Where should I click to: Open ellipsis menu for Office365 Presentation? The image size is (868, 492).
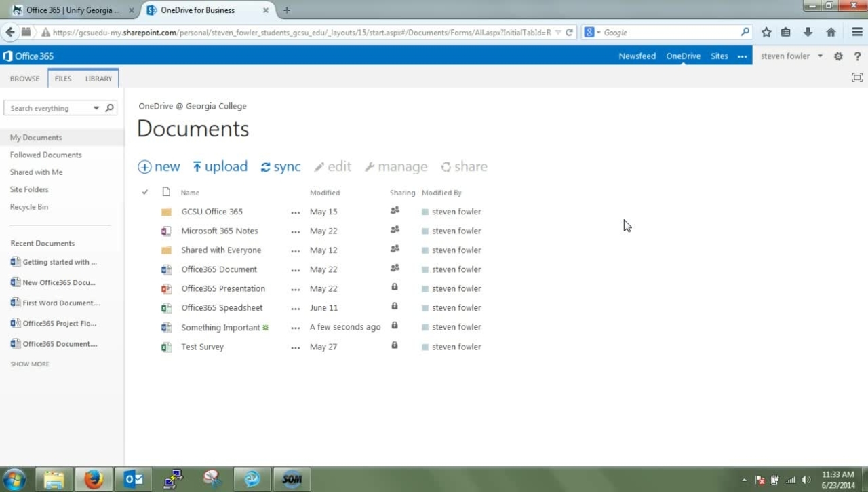coord(296,289)
